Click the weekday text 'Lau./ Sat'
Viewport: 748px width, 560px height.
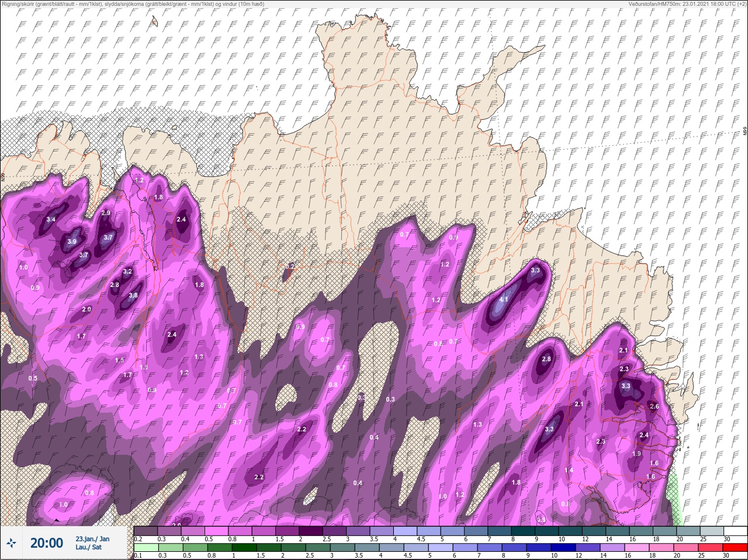pos(89,548)
